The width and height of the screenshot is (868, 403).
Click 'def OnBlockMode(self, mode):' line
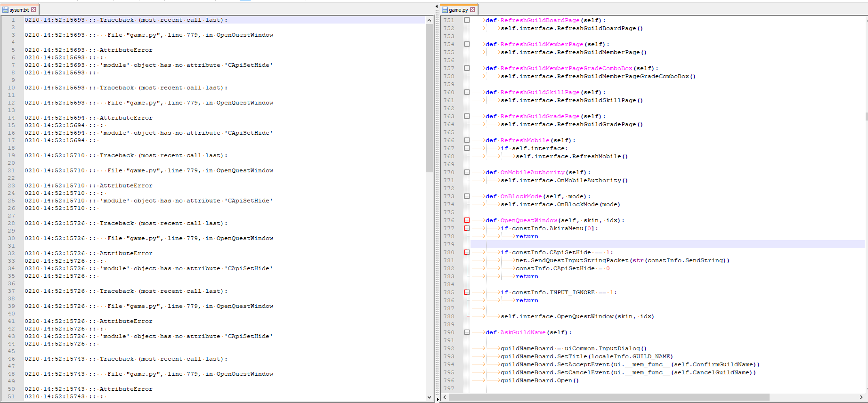point(538,196)
